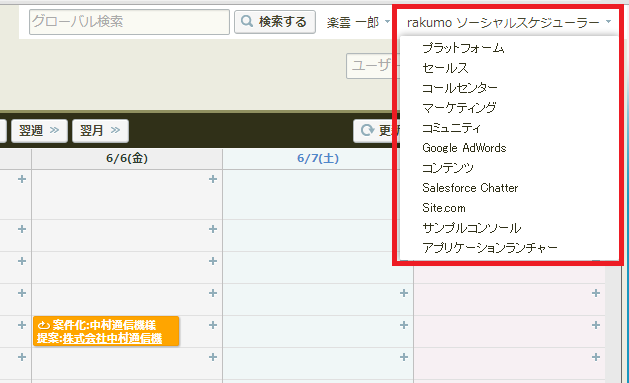Click the 検索する button
Viewport: 629px width, 383px height.
[x=275, y=22]
